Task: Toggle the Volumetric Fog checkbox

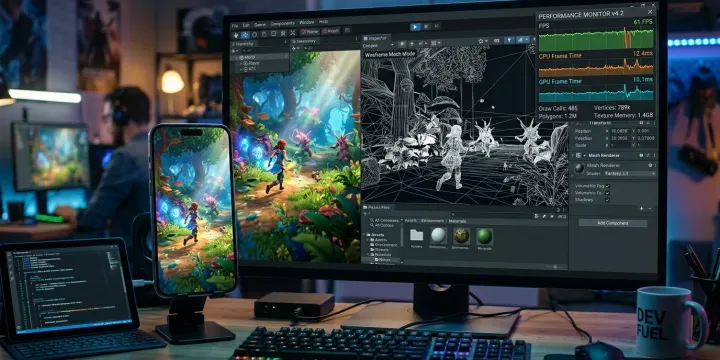Action: click(608, 186)
